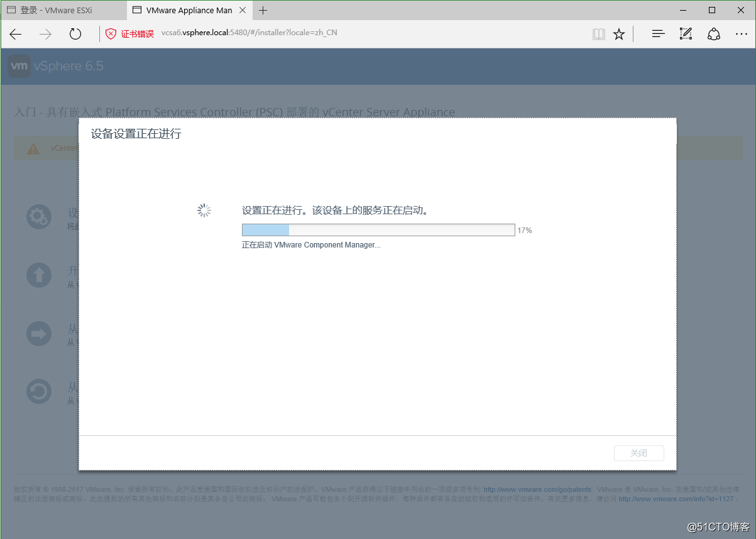756x539 pixels.
Task: Click the restore circular-arrow icon
Action: coord(39,392)
